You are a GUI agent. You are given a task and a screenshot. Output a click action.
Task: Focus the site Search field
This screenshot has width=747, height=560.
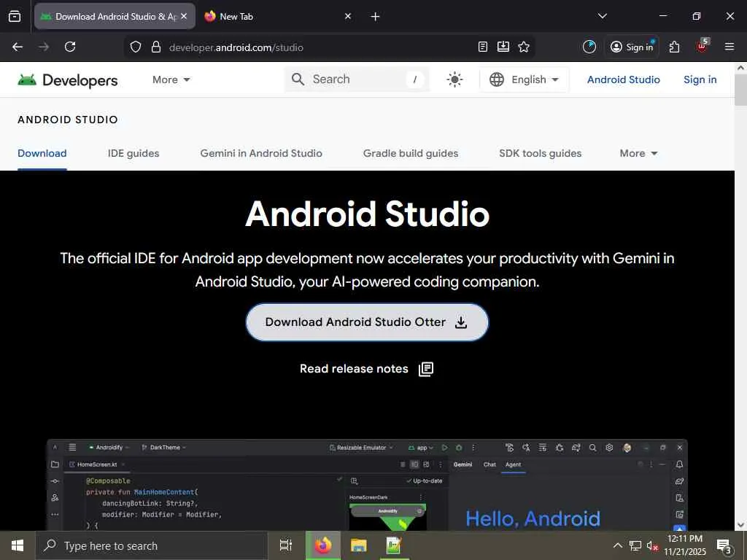(x=357, y=79)
